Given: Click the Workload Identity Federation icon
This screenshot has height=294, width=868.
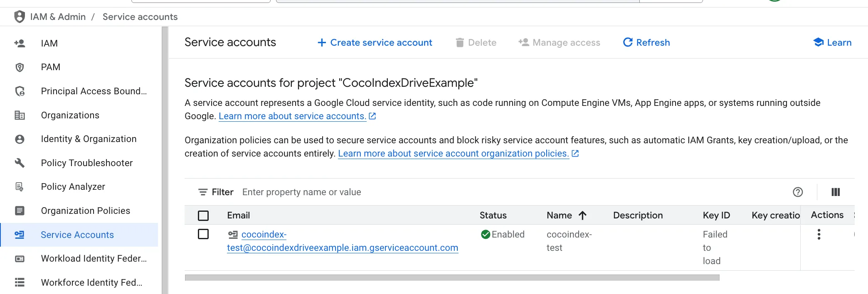Looking at the screenshot, I should (20, 259).
